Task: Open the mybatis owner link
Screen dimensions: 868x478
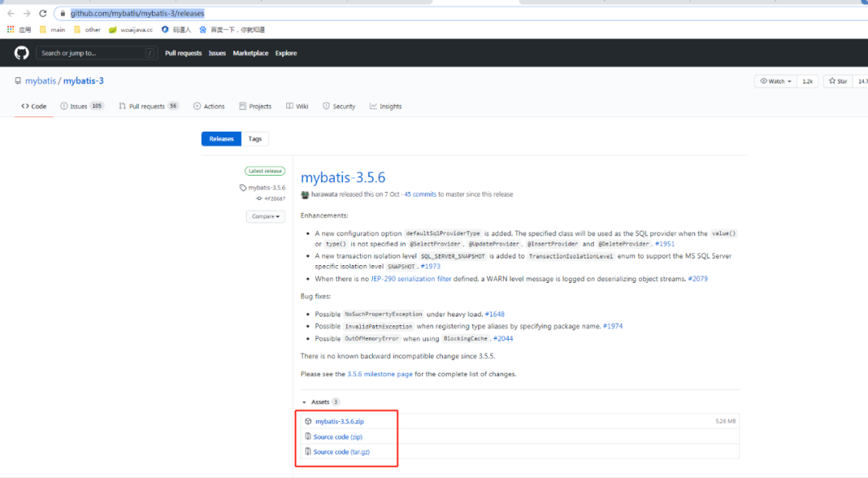Action: [x=40, y=81]
